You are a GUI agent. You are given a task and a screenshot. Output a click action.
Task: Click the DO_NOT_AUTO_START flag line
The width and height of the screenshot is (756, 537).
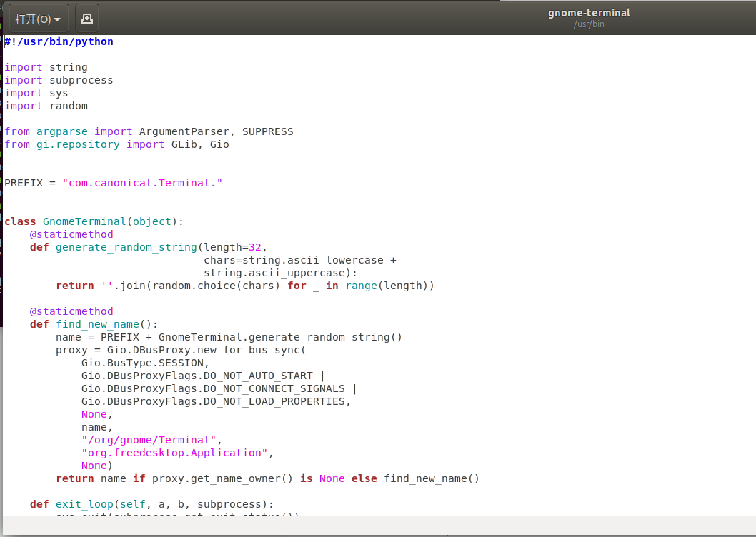pyautogui.click(x=203, y=376)
